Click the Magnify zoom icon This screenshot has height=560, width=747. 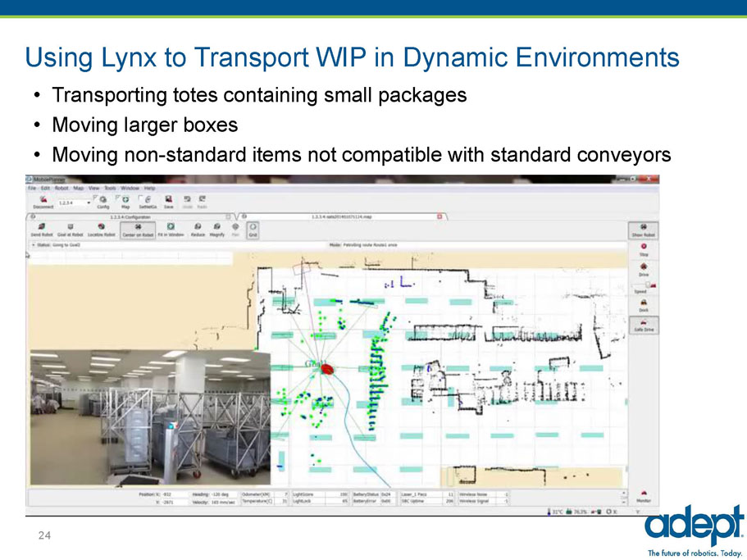(216, 228)
